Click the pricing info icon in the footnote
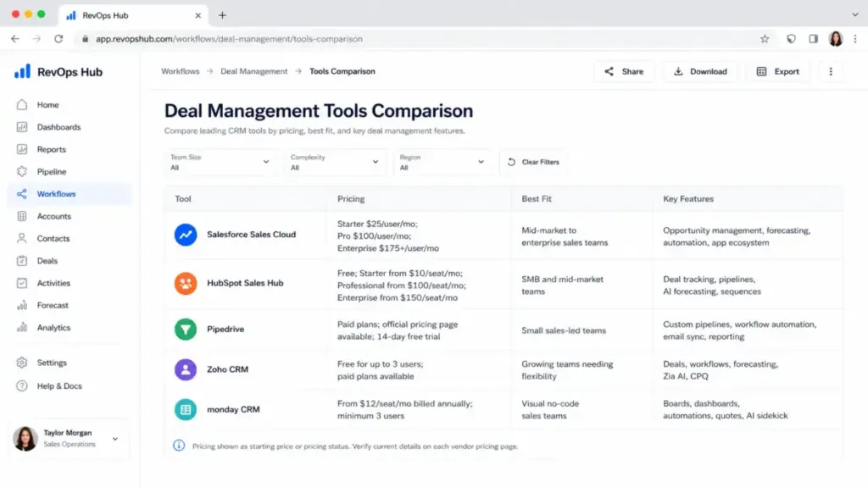This screenshot has width=868, height=488. 179,446
